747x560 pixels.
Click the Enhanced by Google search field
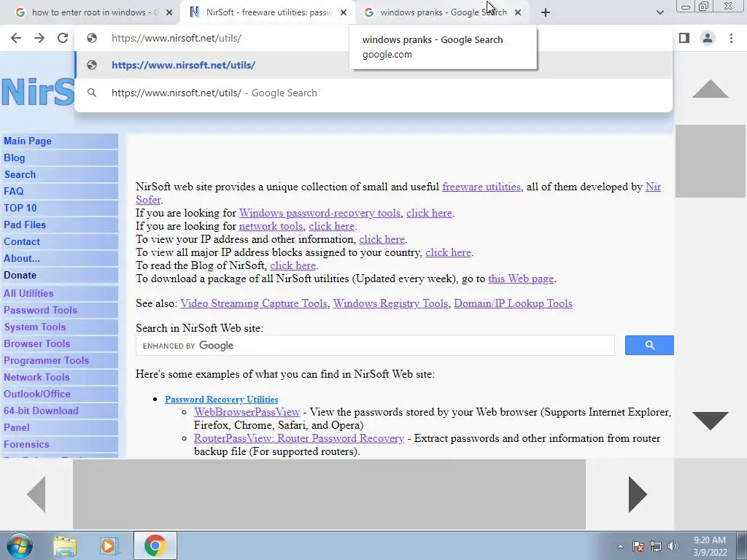[375, 345]
